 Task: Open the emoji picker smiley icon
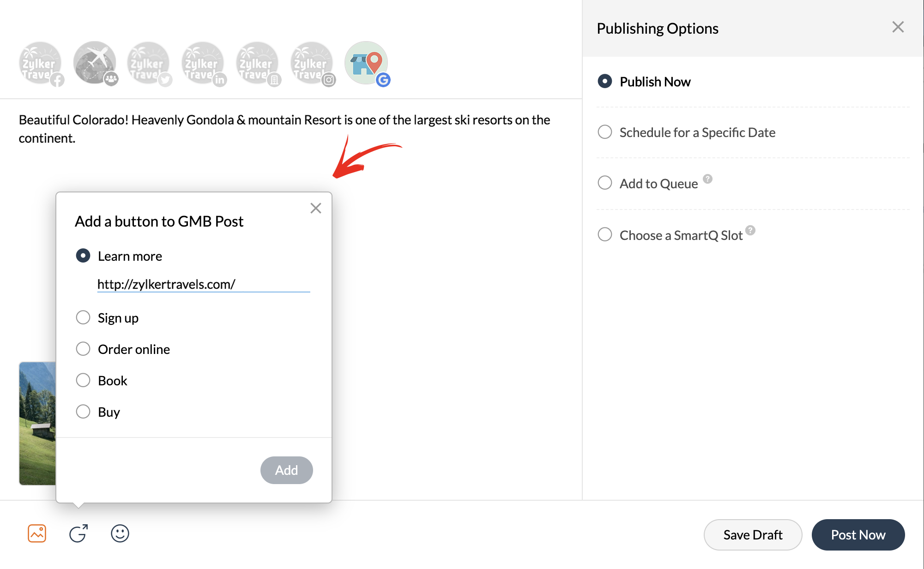pyautogui.click(x=120, y=533)
